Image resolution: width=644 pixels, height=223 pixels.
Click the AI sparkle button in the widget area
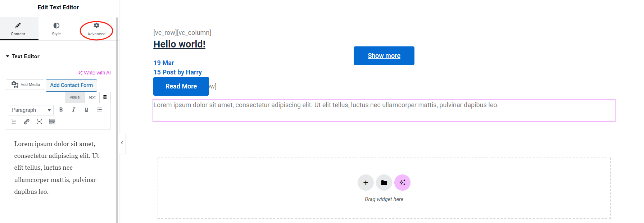click(402, 182)
